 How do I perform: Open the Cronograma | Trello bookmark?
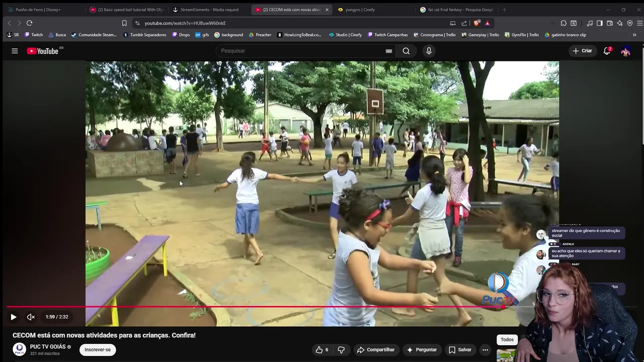435,35
